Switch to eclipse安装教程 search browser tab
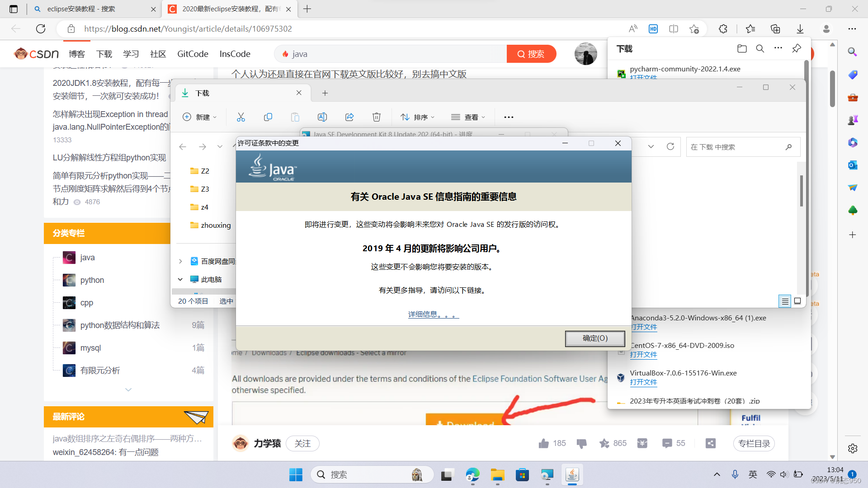868x488 pixels. coord(81,9)
